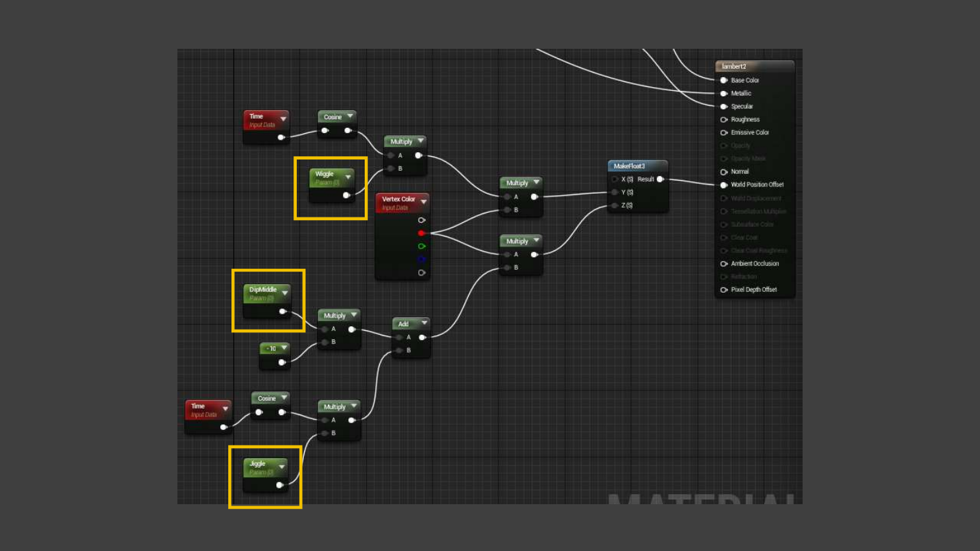Screen dimensions: 980x551
Task: Click the B pin of Multiply fed by Jiggle
Action: pos(324,433)
